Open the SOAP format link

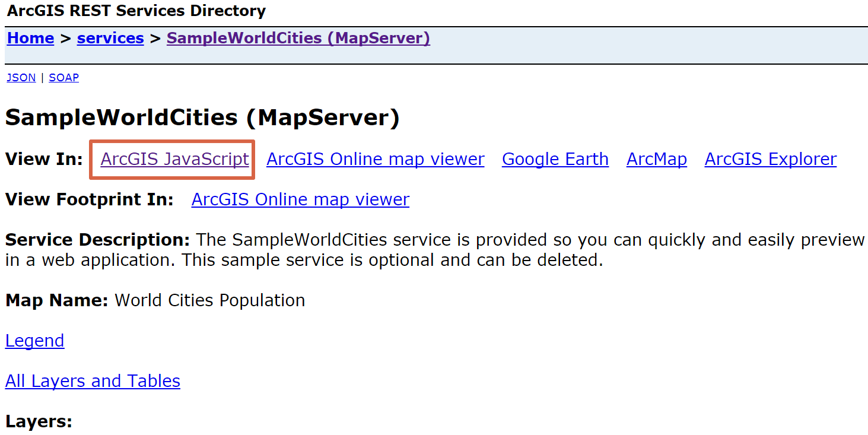click(64, 78)
